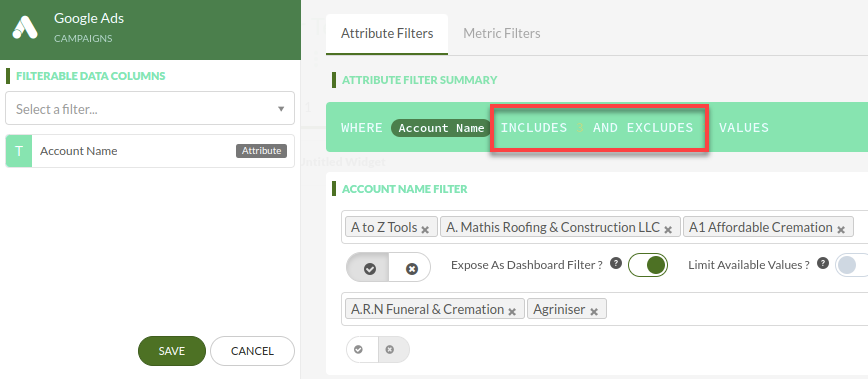Remove the Agriniser tag
The height and width of the screenshot is (379, 868).
click(594, 311)
